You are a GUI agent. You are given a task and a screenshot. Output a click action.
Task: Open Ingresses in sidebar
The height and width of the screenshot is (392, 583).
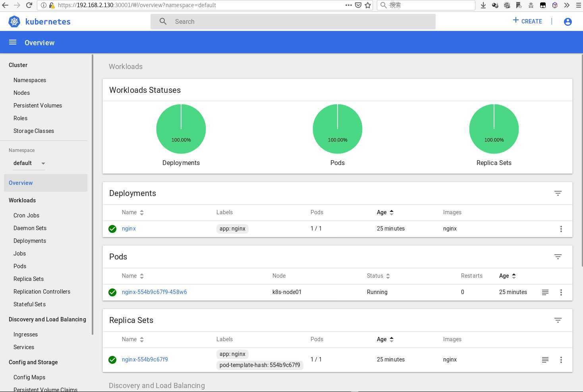click(25, 334)
